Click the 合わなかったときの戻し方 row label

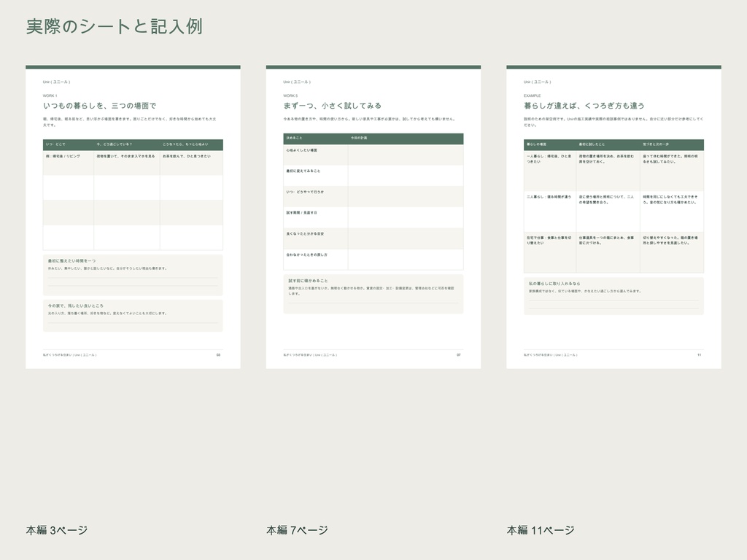pyautogui.click(x=307, y=254)
